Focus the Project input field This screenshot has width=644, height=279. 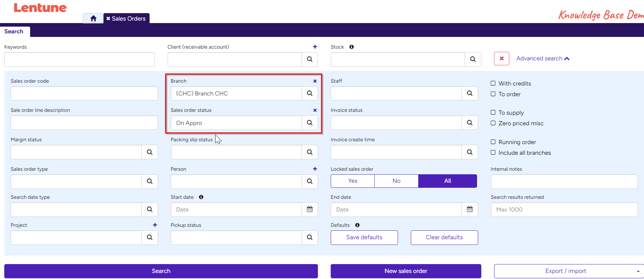[76, 237]
